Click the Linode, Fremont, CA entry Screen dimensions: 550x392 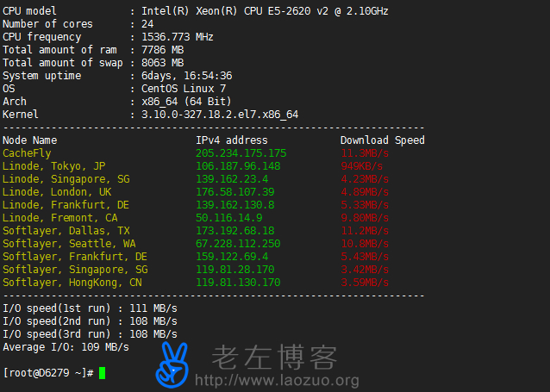pyautogui.click(x=60, y=218)
